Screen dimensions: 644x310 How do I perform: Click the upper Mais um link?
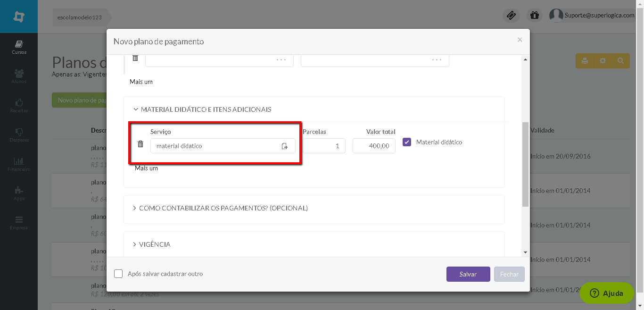point(141,82)
